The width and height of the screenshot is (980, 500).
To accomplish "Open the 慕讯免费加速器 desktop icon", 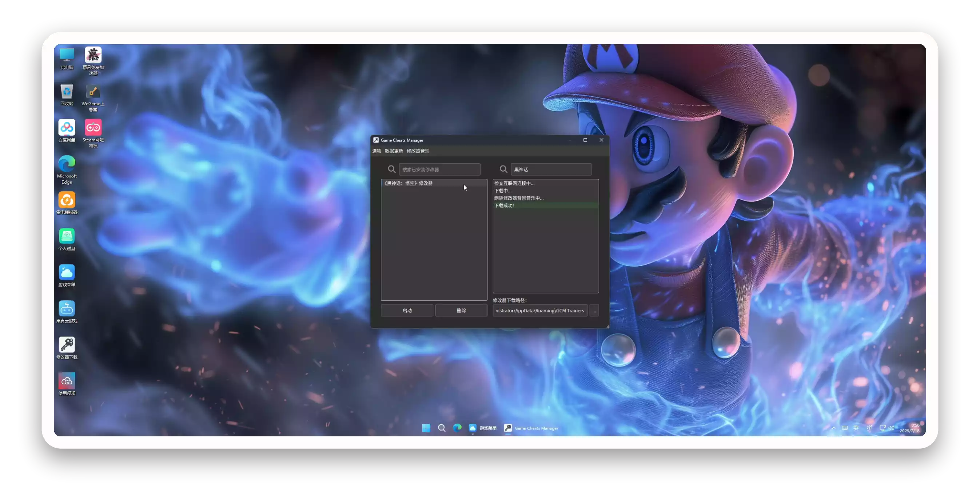I will point(93,61).
